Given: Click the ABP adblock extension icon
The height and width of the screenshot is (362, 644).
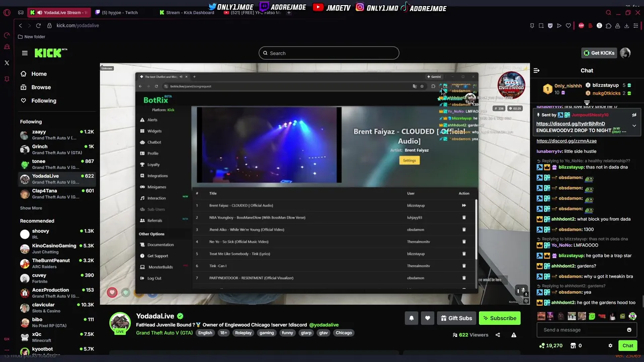Looking at the screenshot, I should (x=581, y=26).
